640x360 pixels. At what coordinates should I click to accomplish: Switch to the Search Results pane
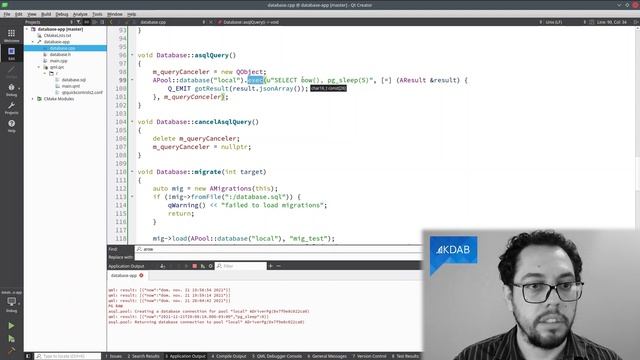(143, 356)
